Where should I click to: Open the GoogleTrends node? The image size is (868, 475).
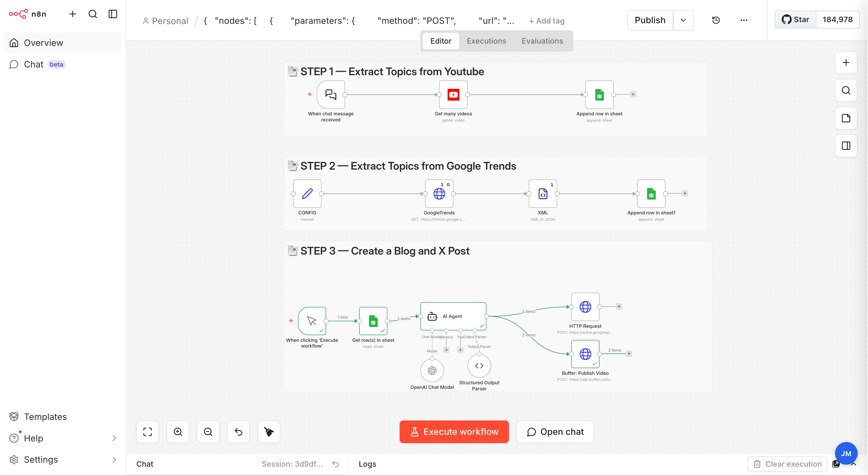click(x=439, y=193)
